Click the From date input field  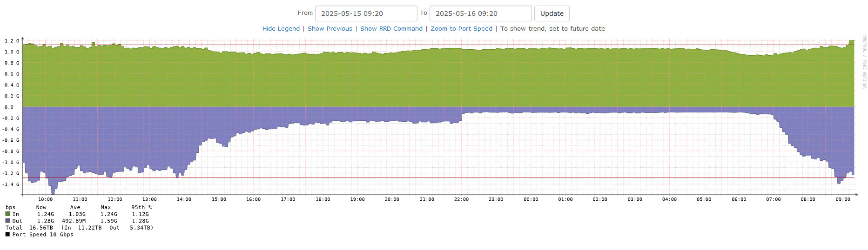pyautogui.click(x=366, y=13)
